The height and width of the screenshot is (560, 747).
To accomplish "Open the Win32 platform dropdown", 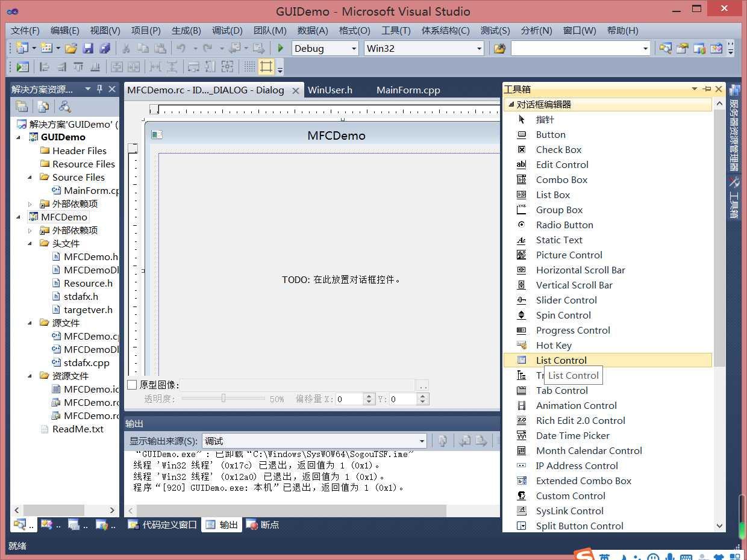I will tap(479, 49).
